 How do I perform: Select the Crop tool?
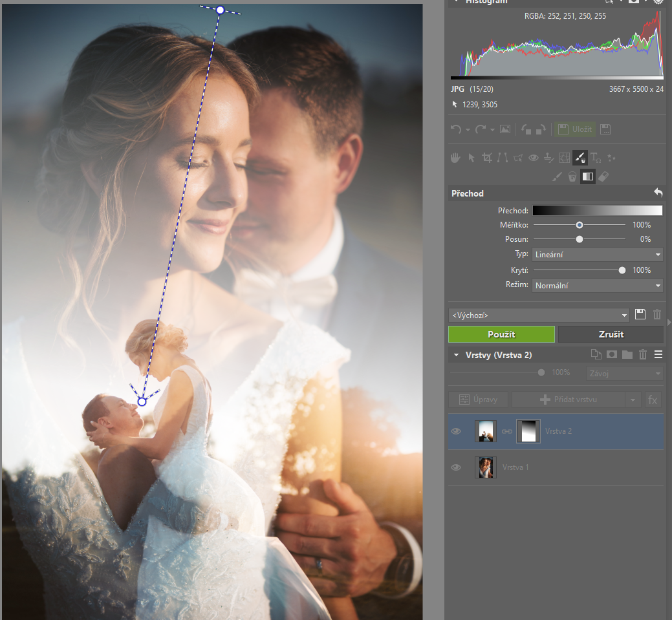(x=487, y=157)
